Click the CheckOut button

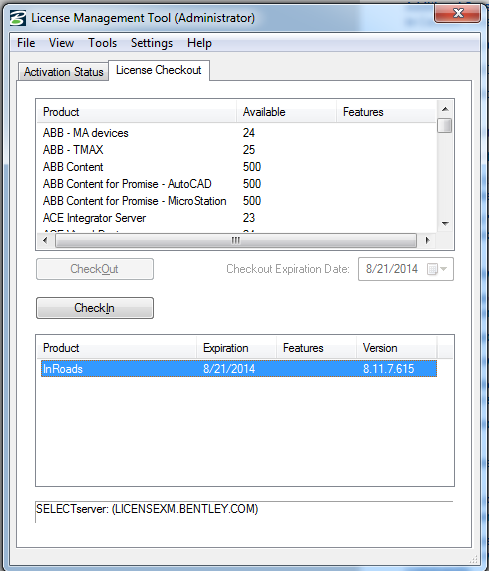(95, 269)
